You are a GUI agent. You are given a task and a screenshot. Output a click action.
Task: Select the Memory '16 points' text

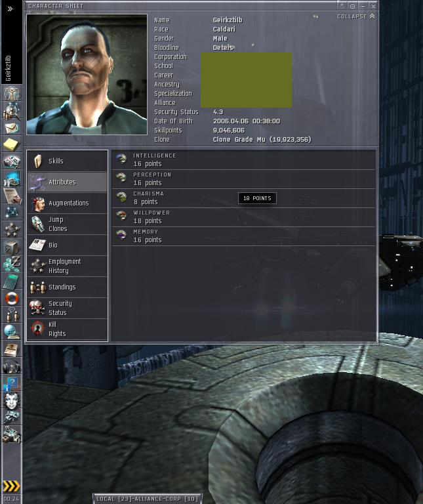tap(148, 240)
